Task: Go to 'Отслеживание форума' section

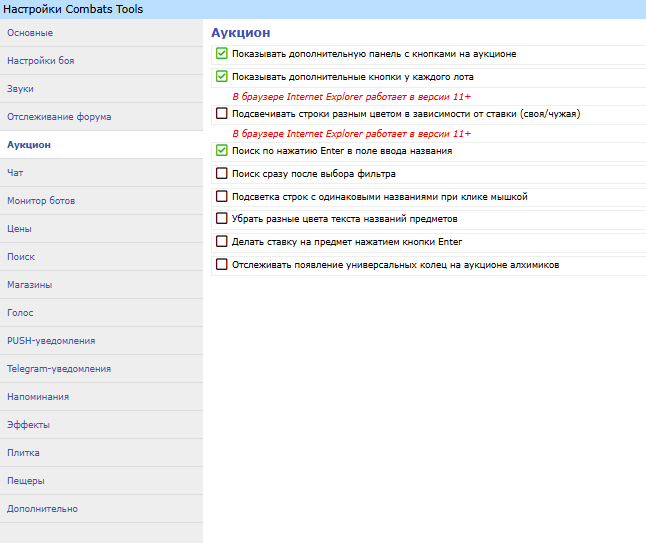Action: pyautogui.click(x=59, y=117)
